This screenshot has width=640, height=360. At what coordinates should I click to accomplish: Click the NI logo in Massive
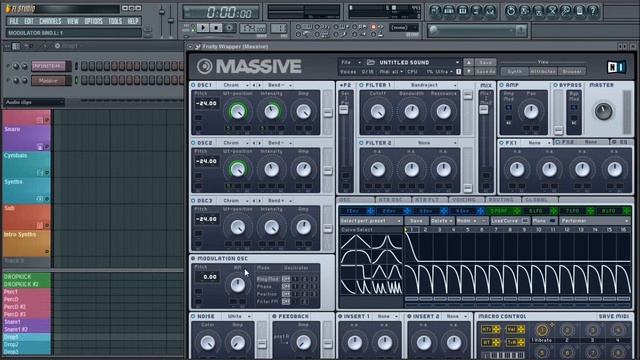tap(616, 67)
